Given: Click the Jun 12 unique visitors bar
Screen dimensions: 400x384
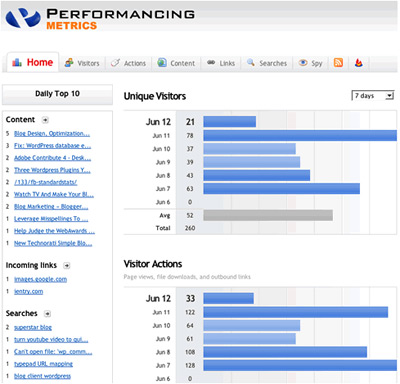Looking at the screenshot, I should tap(230, 122).
